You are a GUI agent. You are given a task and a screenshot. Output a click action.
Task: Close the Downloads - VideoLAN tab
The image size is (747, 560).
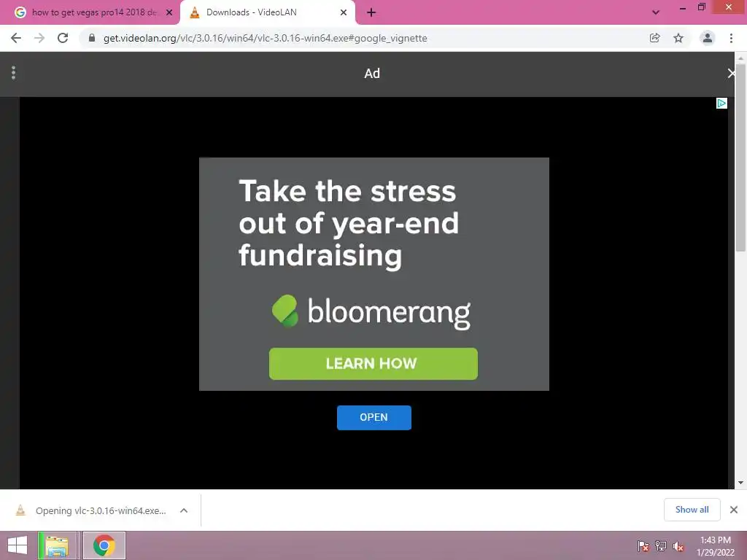[344, 13]
